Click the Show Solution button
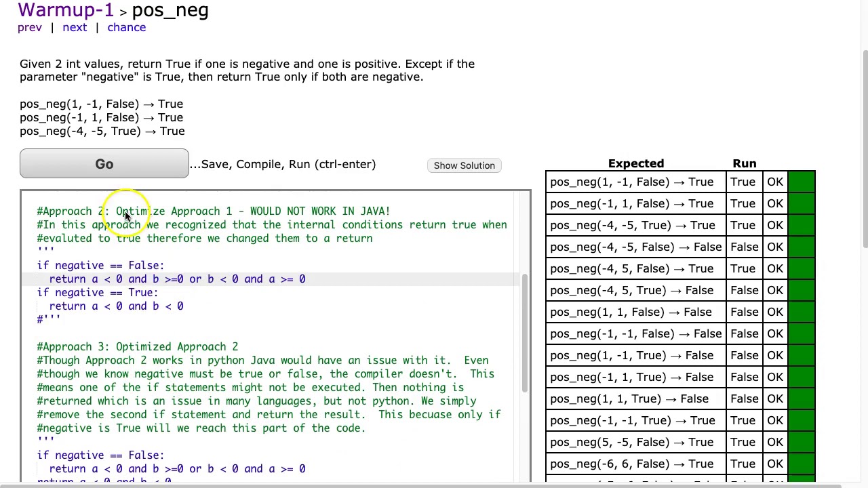 (x=465, y=165)
